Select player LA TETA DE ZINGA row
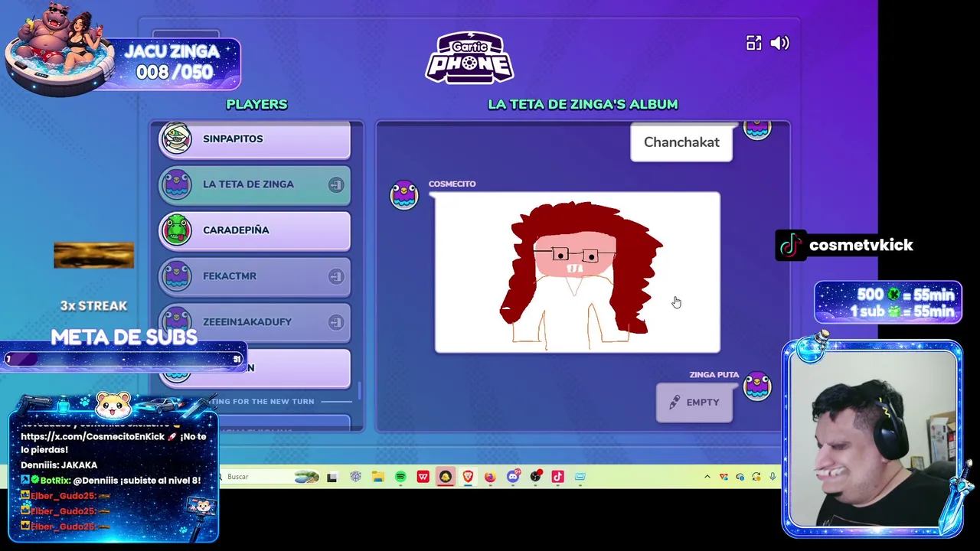Screen dimensions: 980x551 [x=254, y=184]
